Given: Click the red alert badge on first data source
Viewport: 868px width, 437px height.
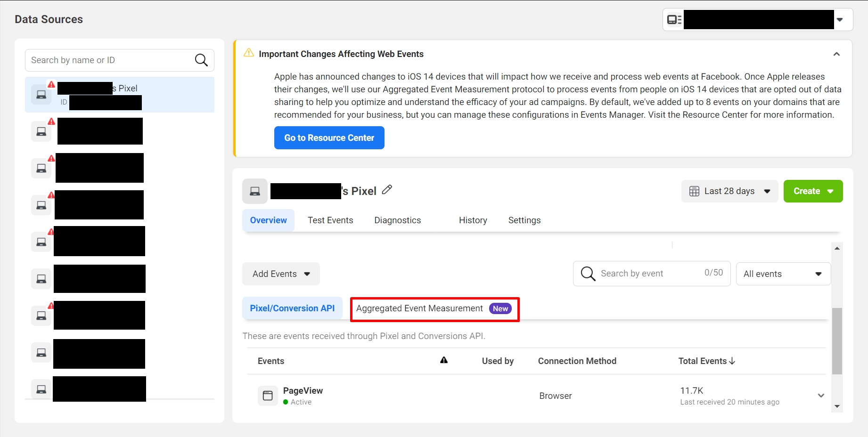Looking at the screenshot, I should tap(51, 85).
